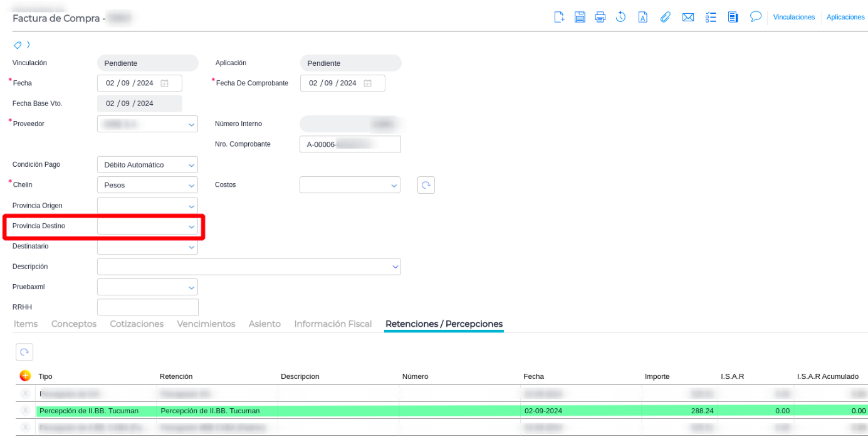Send by email using the envelope icon
Viewport: 868px width, 439px height.
pos(688,17)
